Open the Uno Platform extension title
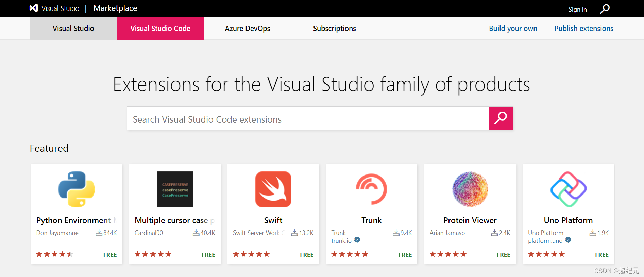The height and width of the screenshot is (277, 644). click(568, 220)
